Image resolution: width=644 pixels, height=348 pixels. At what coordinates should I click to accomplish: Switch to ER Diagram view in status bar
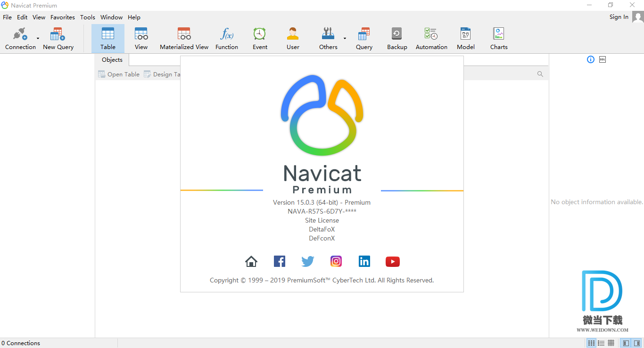pyautogui.click(x=611, y=343)
